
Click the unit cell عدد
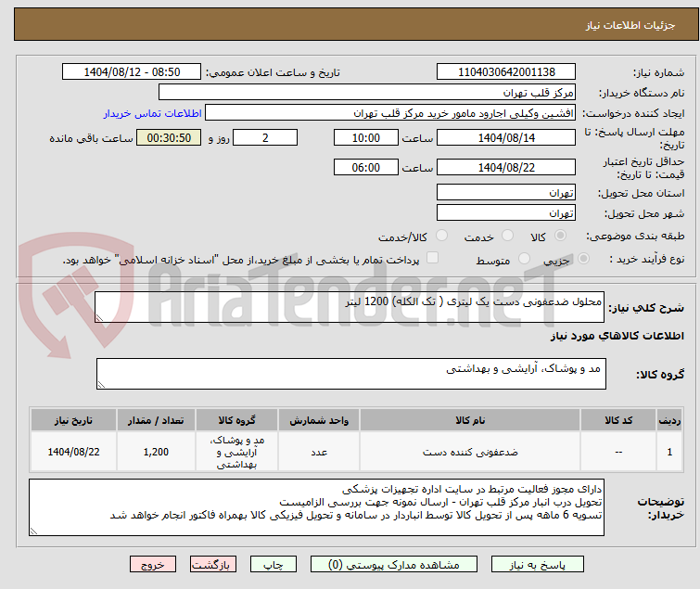click(319, 452)
